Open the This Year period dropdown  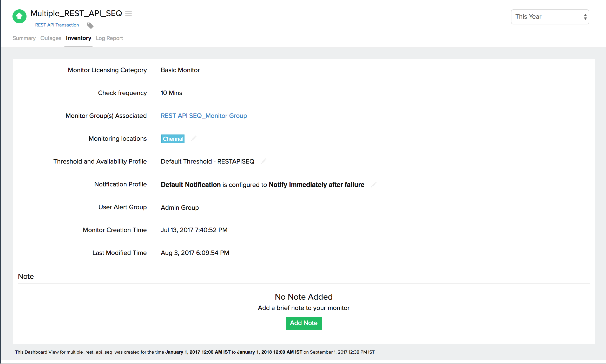[550, 17]
